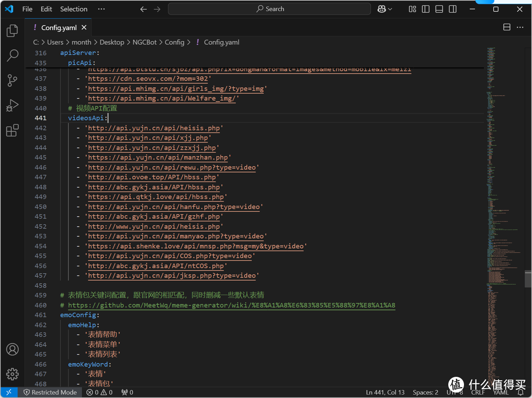Open the Manage gear icon
532x398 pixels.
click(x=12, y=374)
